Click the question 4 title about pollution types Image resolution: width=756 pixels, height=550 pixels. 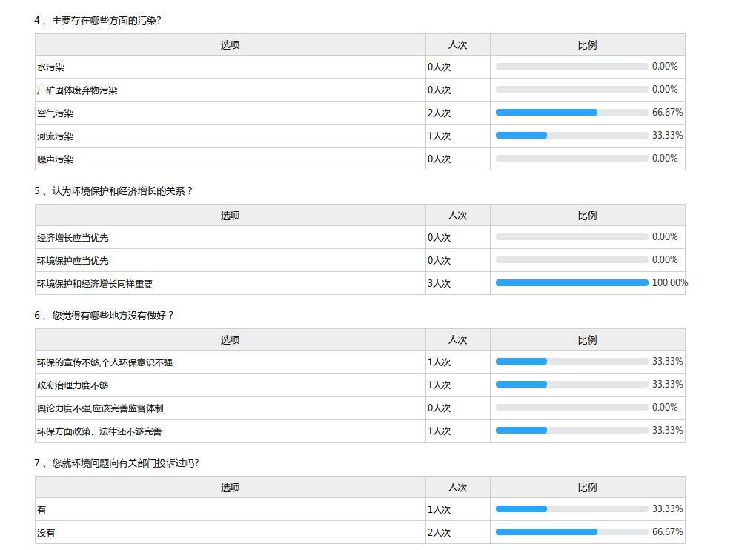pos(98,20)
